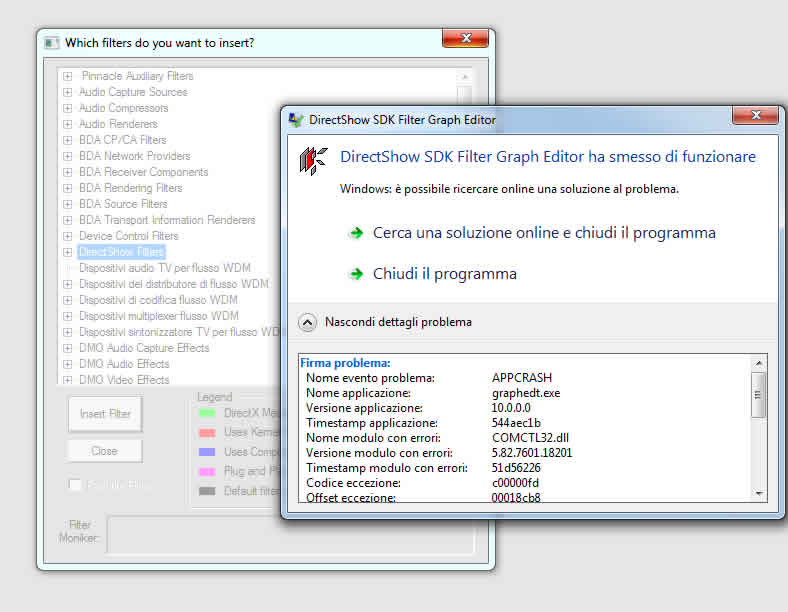The image size is (788, 612).
Task: Click the c00000fd exception code value
Action: tap(515, 483)
